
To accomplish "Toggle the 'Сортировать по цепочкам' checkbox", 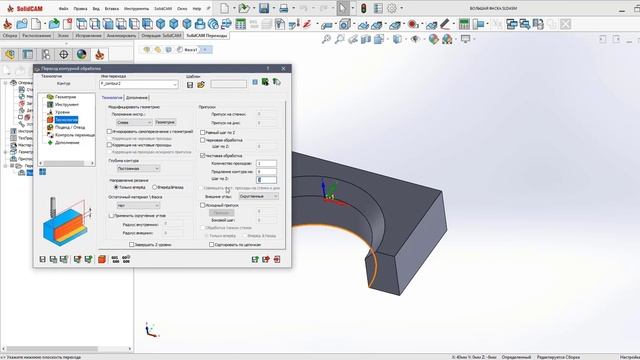I will point(211,244).
